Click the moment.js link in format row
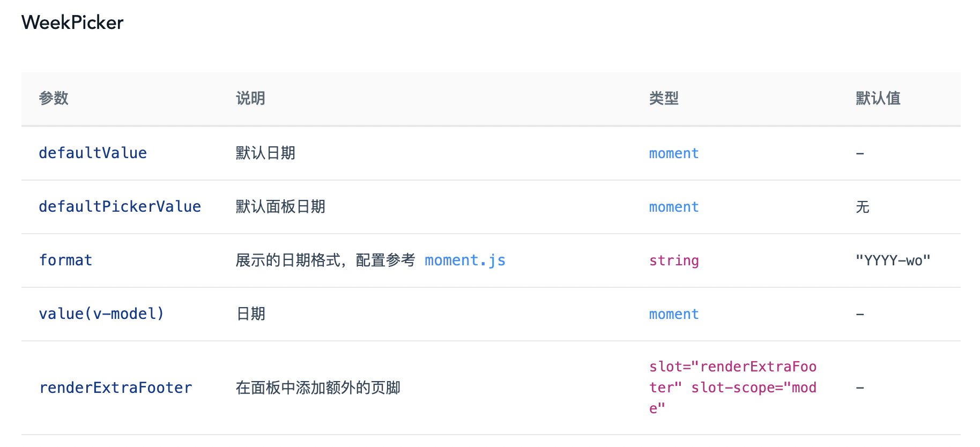 pyautogui.click(x=465, y=260)
